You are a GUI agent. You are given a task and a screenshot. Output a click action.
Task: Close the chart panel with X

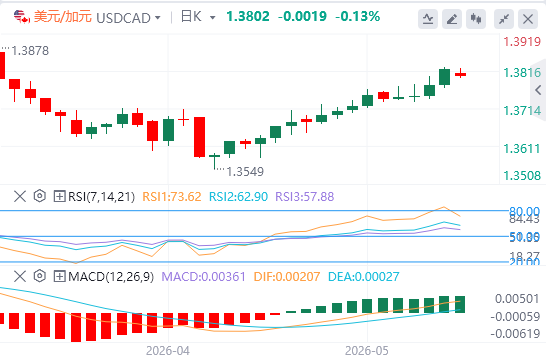tap(528, 19)
